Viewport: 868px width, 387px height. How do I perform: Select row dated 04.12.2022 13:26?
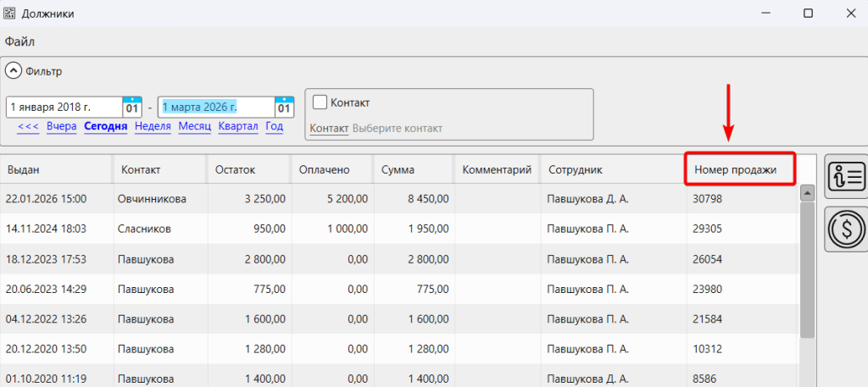(x=398, y=319)
